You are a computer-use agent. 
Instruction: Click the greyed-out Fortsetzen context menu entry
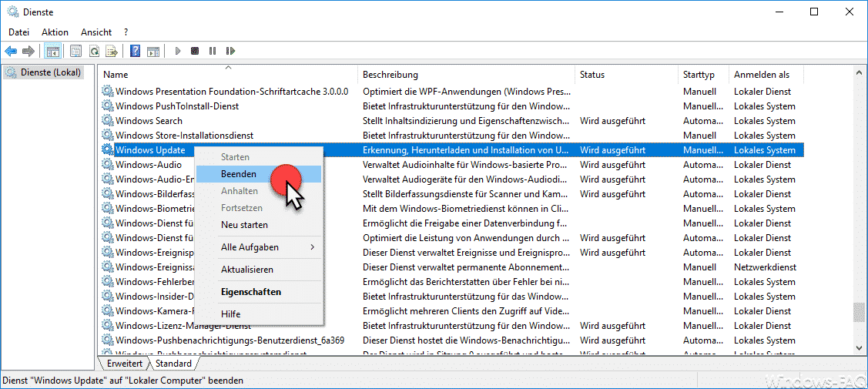coord(259,208)
